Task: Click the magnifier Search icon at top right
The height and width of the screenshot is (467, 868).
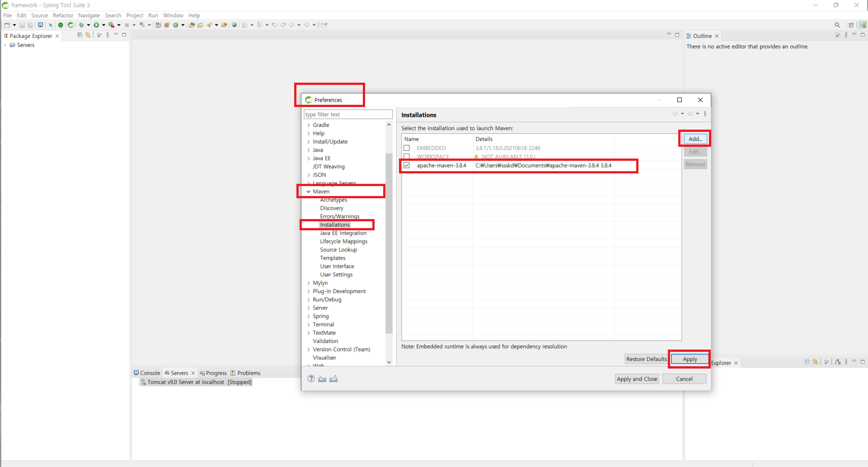Action: 837,25
